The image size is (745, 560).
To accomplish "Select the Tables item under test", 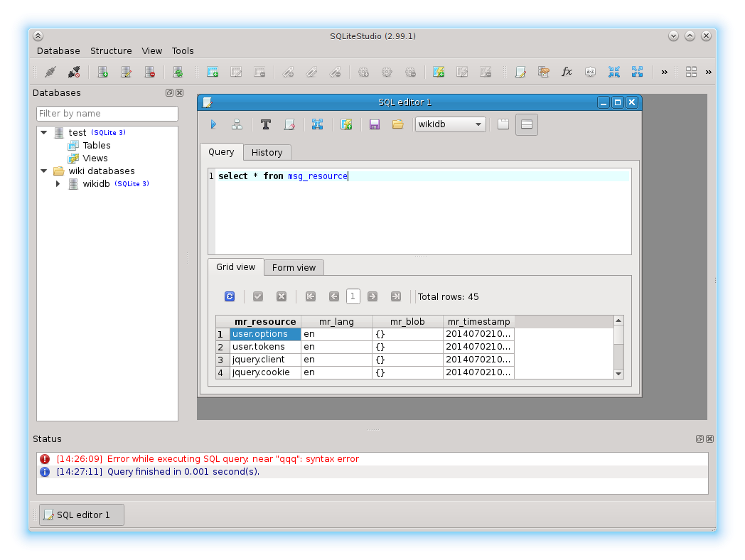I will coord(97,146).
